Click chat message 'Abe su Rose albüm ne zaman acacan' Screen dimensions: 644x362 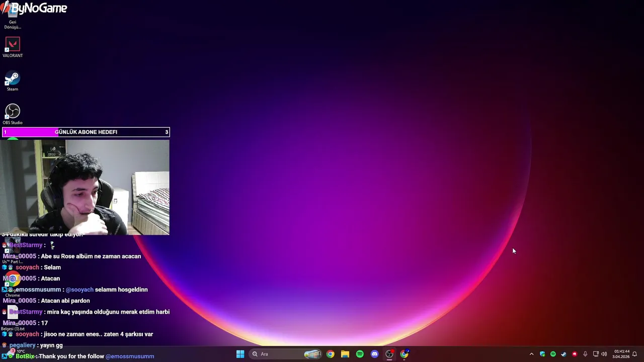91,256
